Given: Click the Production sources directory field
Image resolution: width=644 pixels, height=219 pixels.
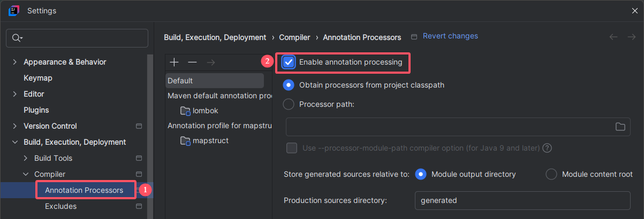Looking at the screenshot, I should (522, 201).
